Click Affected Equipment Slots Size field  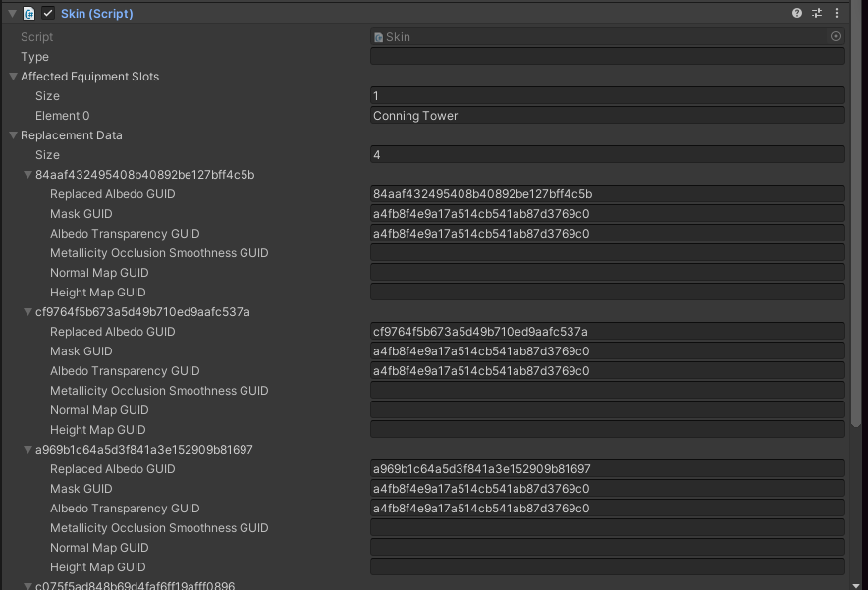tap(607, 96)
